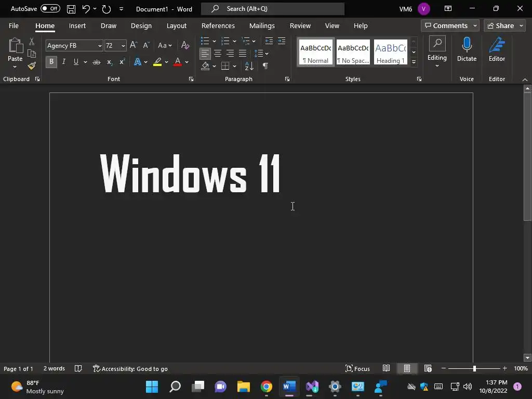Open spelling check book icon in status bar
The image size is (532, 399).
coord(78,368)
